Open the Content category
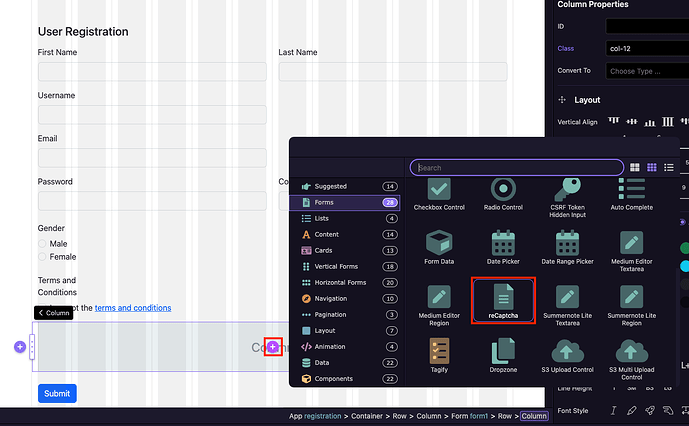The height and width of the screenshot is (426, 689). 345,234
